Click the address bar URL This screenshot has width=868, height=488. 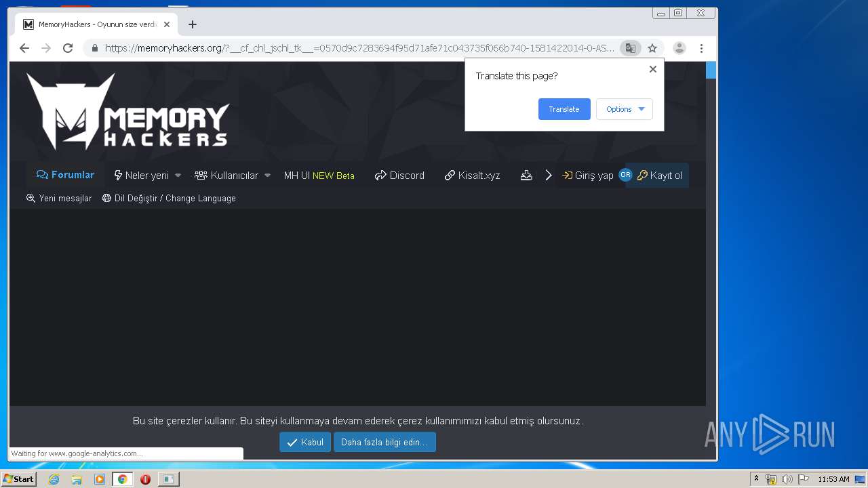(x=359, y=48)
